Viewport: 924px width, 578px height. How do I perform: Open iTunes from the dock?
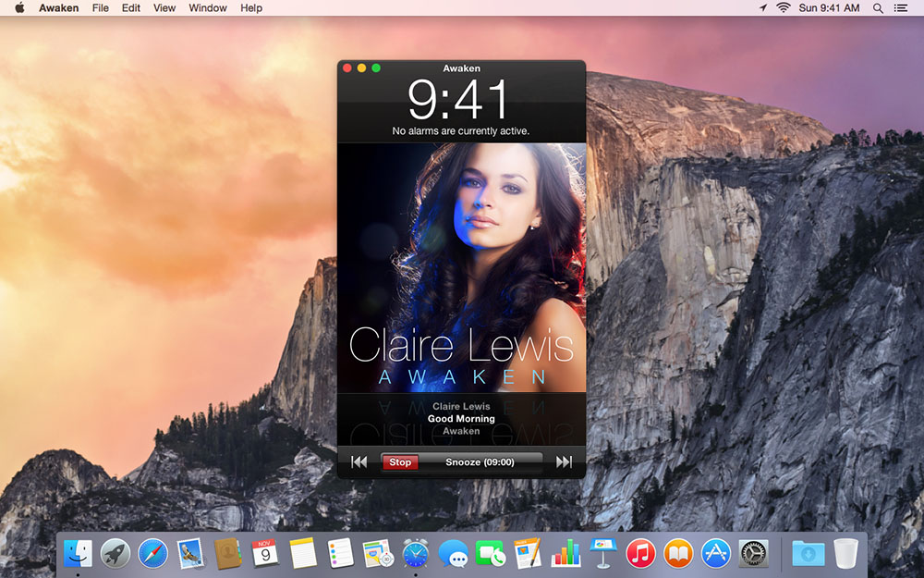pyautogui.click(x=640, y=554)
